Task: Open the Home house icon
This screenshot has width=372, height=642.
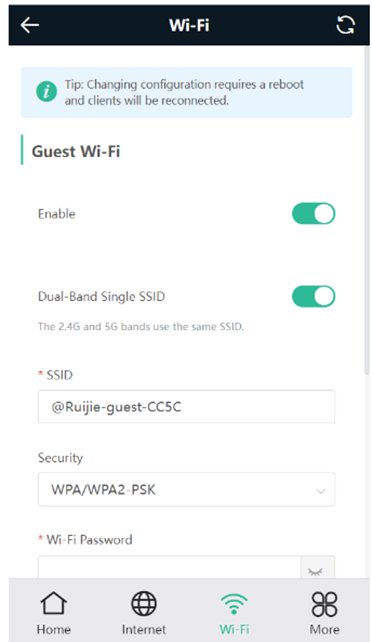Action: coord(54,604)
